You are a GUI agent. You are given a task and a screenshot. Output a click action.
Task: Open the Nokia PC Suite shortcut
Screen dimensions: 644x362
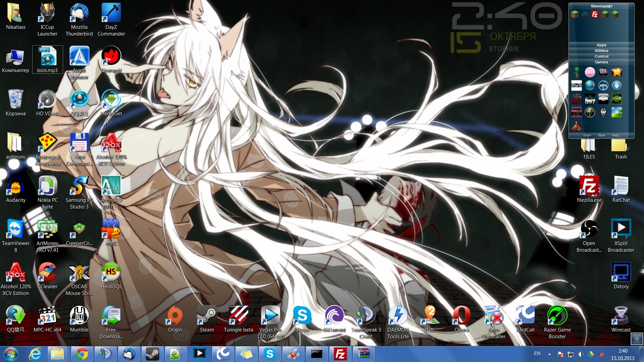(x=47, y=192)
